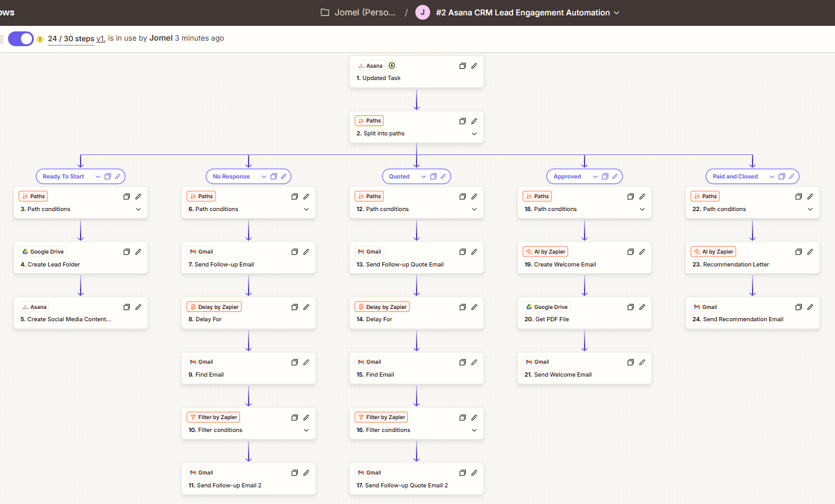This screenshot has height=504, width=835.
Task: Click the yellow warning icon beside the toggle
Action: click(40, 39)
